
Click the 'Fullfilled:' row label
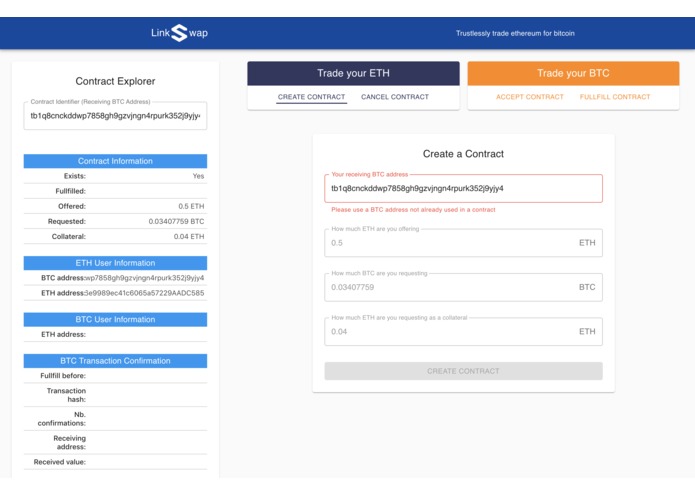(x=70, y=191)
